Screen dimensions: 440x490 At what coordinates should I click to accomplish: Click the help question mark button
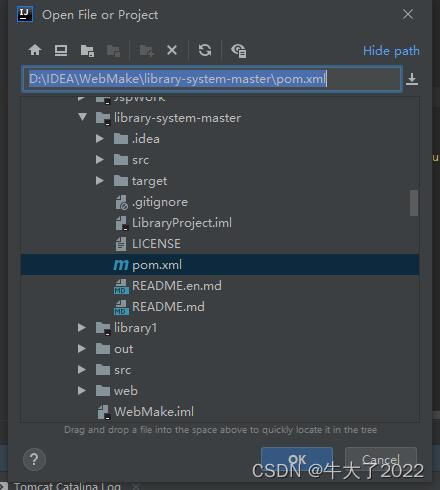34,460
